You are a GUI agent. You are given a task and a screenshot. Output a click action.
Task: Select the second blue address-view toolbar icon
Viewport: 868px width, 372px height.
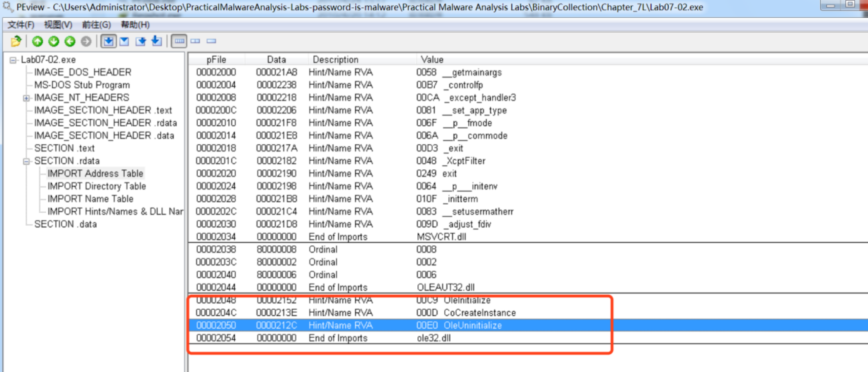124,41
